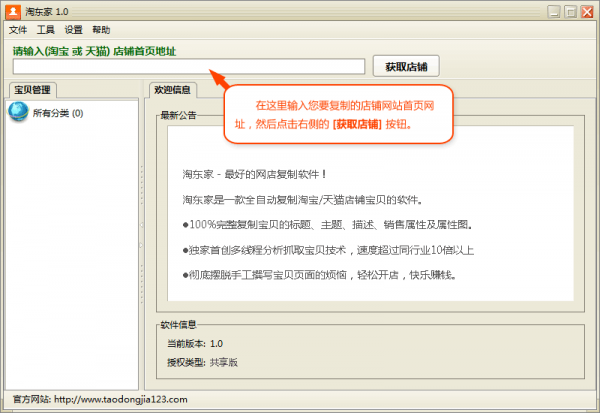
Task: Open the 文件 menu
Action: coord(18,30)
